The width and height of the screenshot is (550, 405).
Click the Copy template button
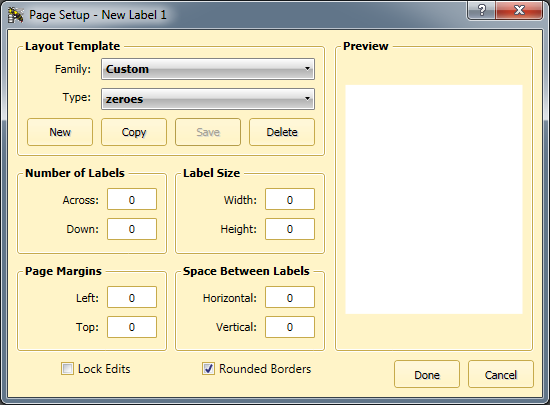click(x=134, y=132)
